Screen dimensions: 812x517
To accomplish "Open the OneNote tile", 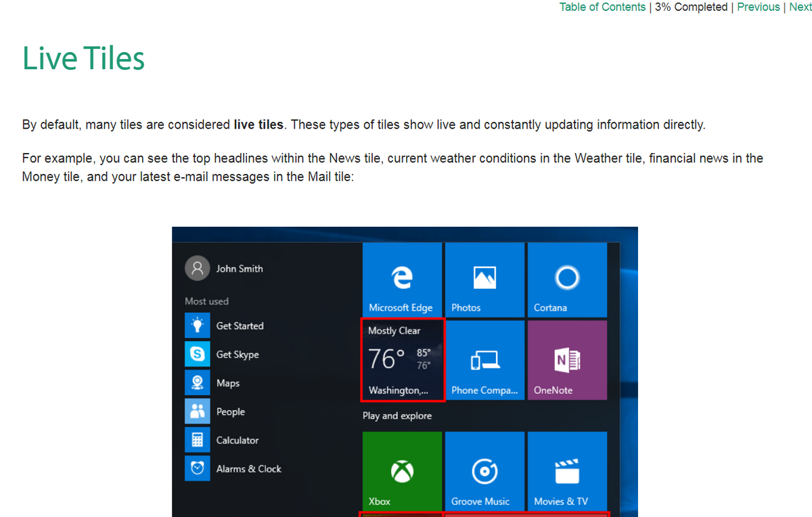I will pos(566,359).
